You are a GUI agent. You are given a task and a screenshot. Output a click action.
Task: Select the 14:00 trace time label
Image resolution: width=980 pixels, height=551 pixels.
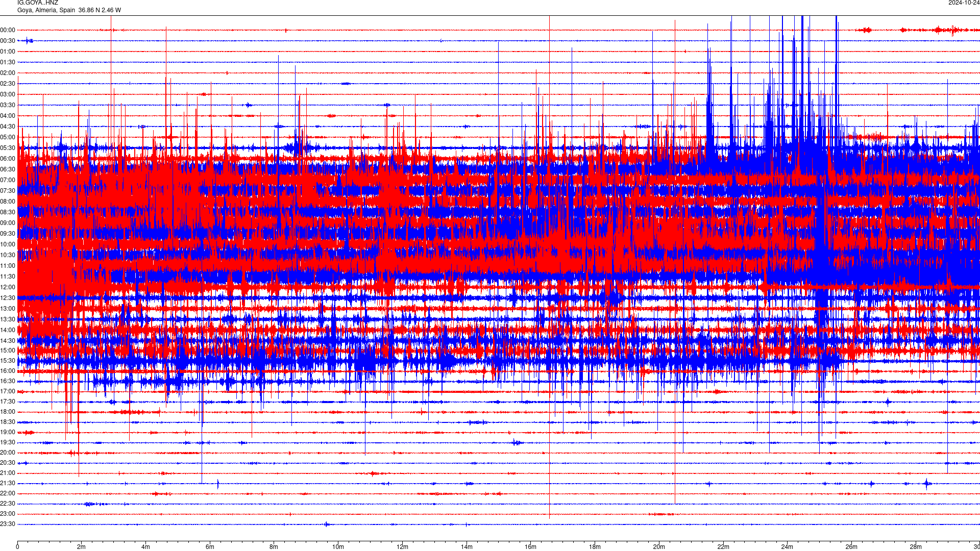[8, 330]
